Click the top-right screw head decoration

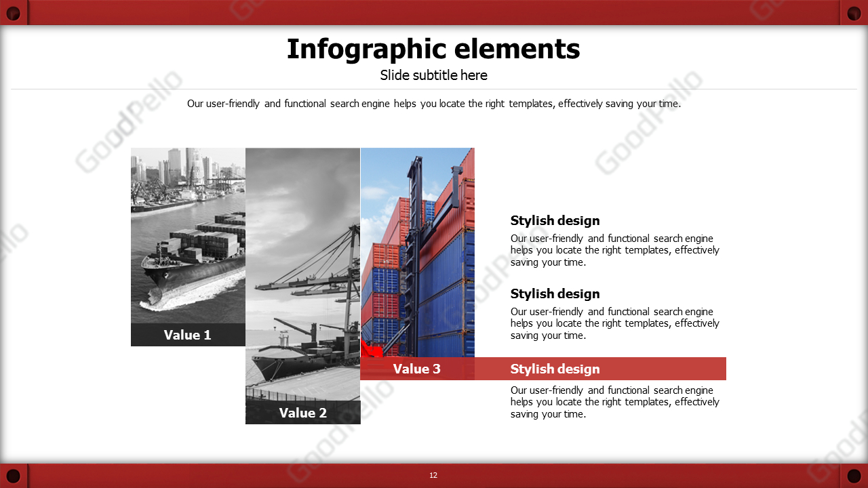pos(853,12)
